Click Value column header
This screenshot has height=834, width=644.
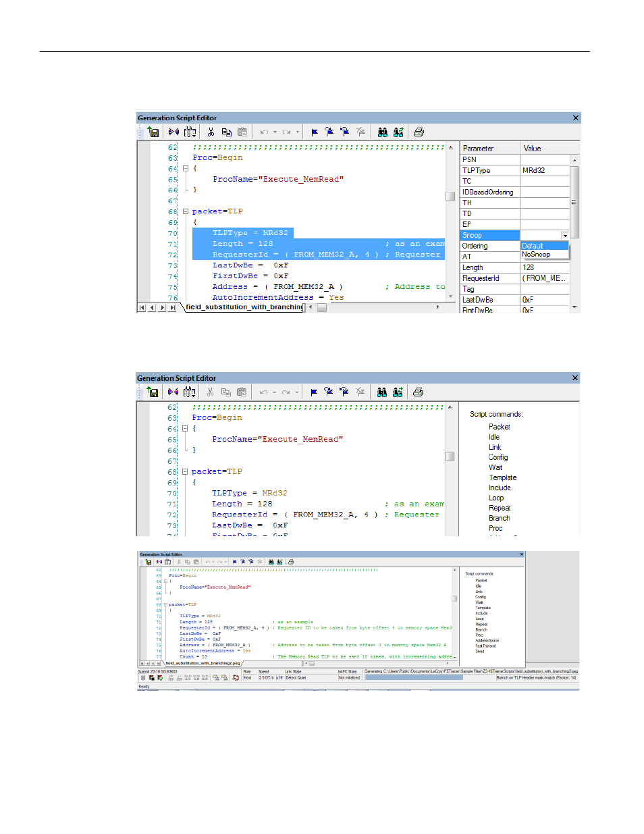point(549,149)
